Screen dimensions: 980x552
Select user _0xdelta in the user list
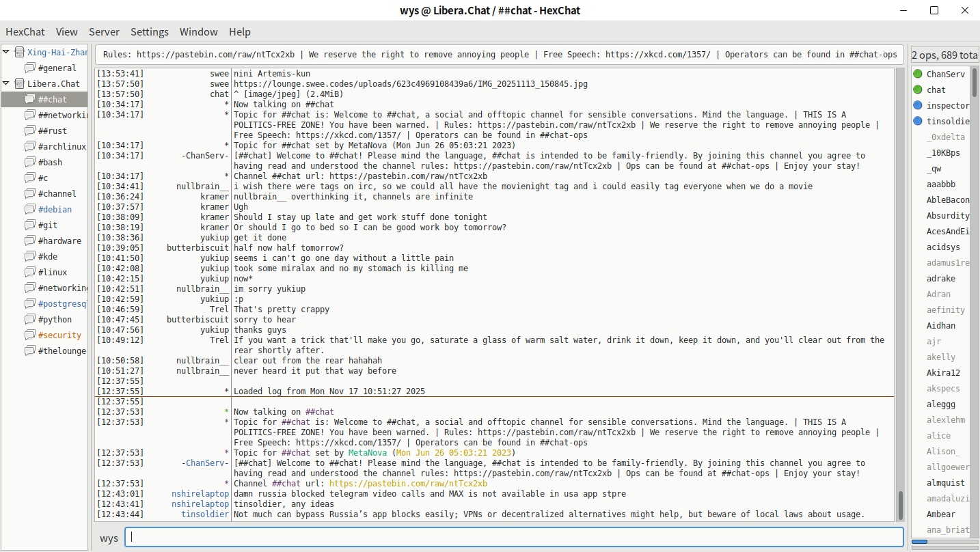[x=946, y=137]
